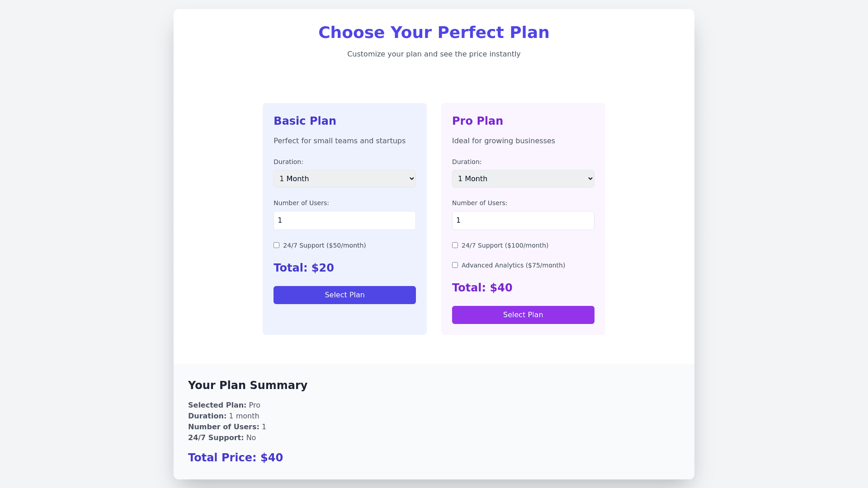Click the "Total Price: $40" summary text
The height and width of the screenshot is (488, 868).
236,458
